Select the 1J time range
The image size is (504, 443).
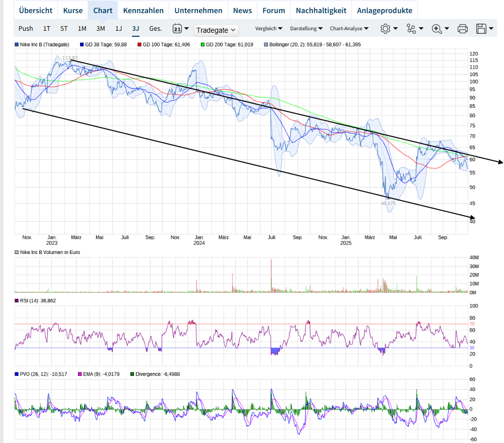pyautogui.click(x=118, y=29)
